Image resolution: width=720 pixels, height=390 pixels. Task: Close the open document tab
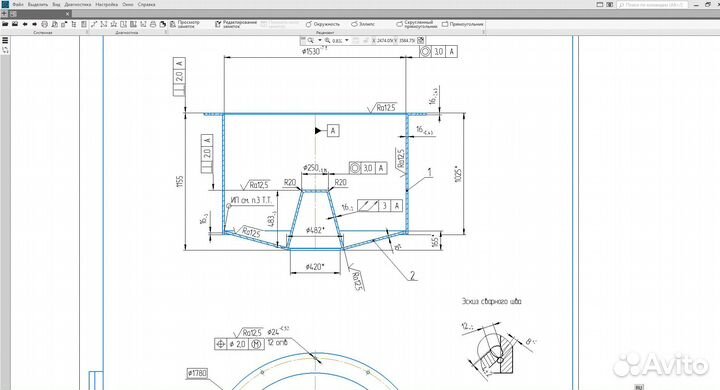click(68, 14)
